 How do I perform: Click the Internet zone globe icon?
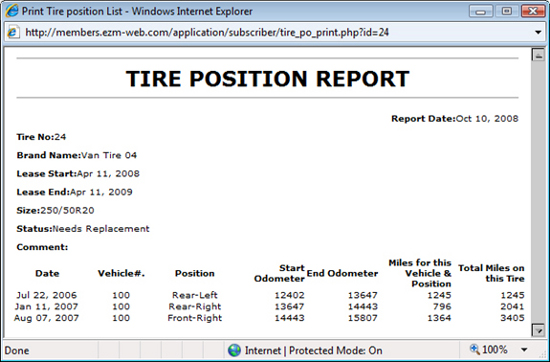(234, 350)
